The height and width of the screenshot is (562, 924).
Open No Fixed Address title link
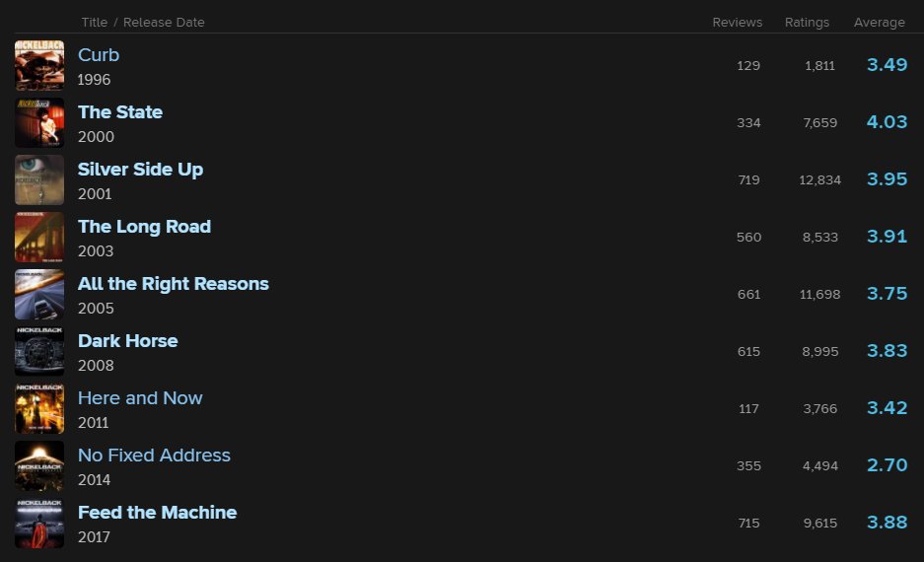[154, 456]
